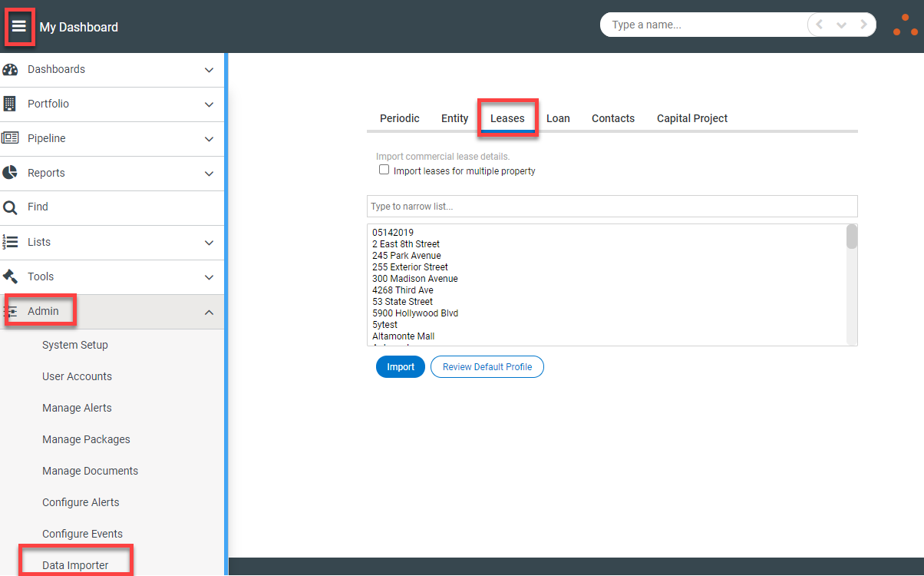Select 255 Exterior Street property

410,267
